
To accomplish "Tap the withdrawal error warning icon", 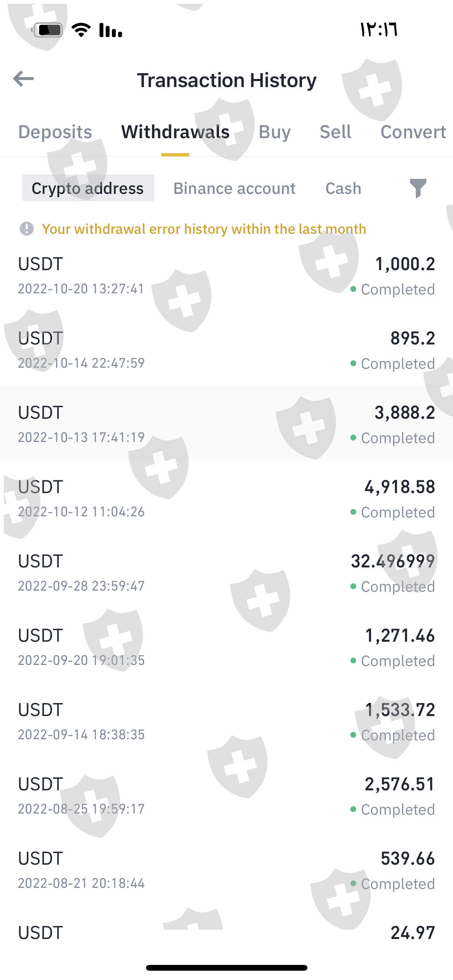I will (27, 229).
